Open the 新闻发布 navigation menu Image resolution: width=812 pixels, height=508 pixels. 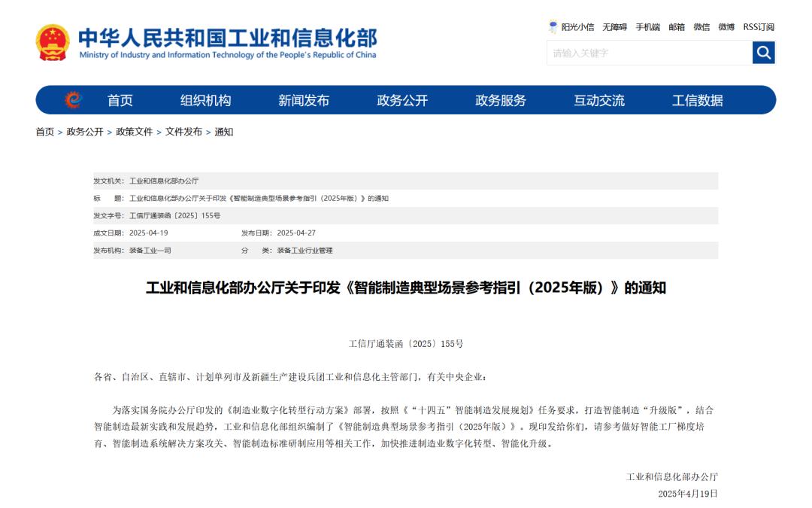pyautogui.click(x=304, y=99)
